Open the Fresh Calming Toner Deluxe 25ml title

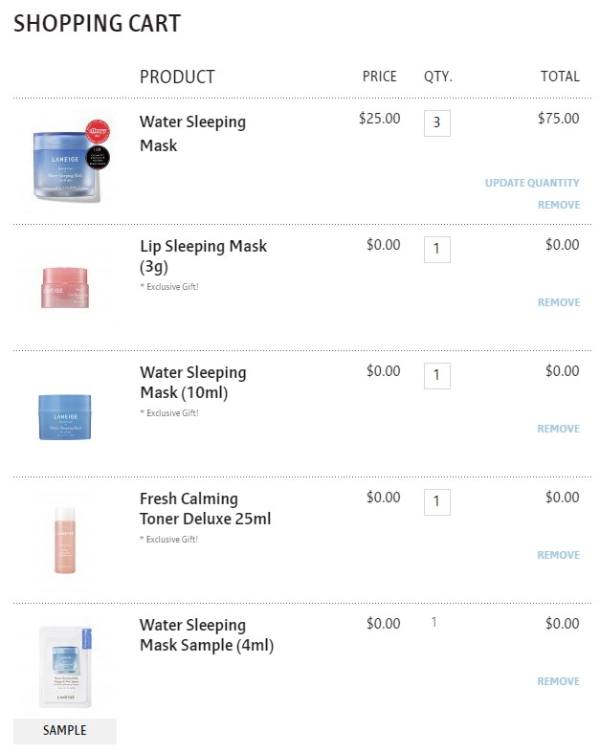click(x=205, y=509)
